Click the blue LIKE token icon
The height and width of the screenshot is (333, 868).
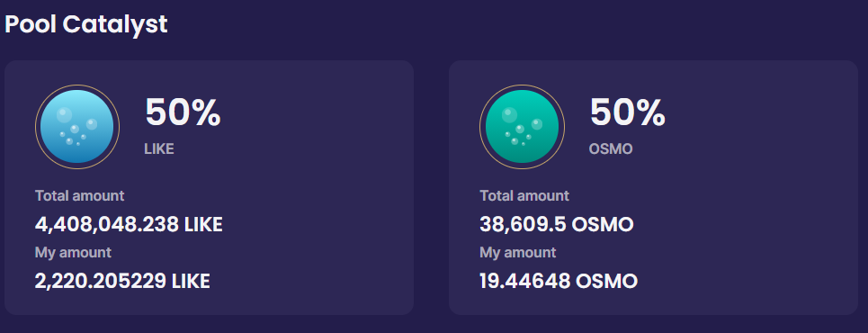pyautogui.click(x=77, y=127)
